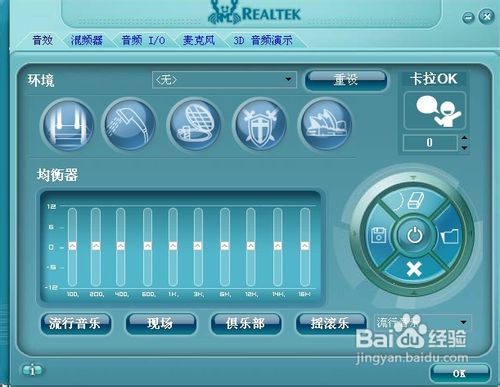Apply the 摇滚乐 equalizer preset button
The width and height of the screenshot is (500, 387).
click(x=331, y=323)
